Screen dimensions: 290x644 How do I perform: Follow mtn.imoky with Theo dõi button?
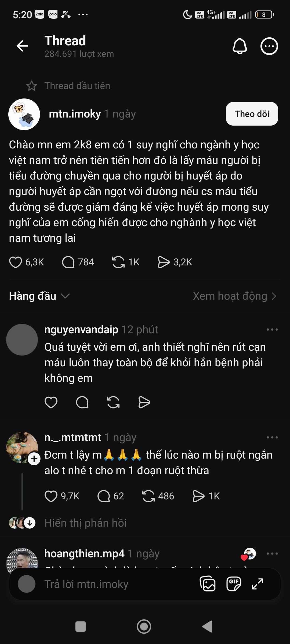(x=252, y=114)
